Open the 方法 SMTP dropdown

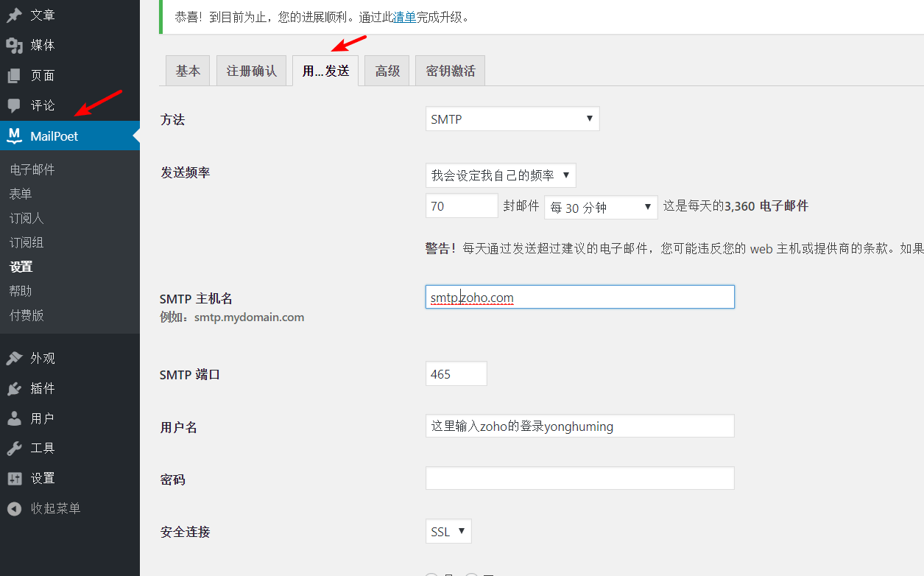(x=512, y=119)
